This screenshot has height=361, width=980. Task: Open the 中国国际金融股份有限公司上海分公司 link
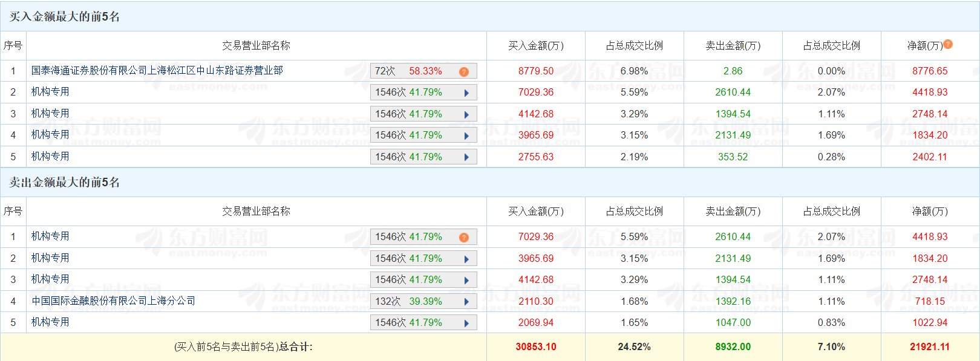tap(114, 301)
